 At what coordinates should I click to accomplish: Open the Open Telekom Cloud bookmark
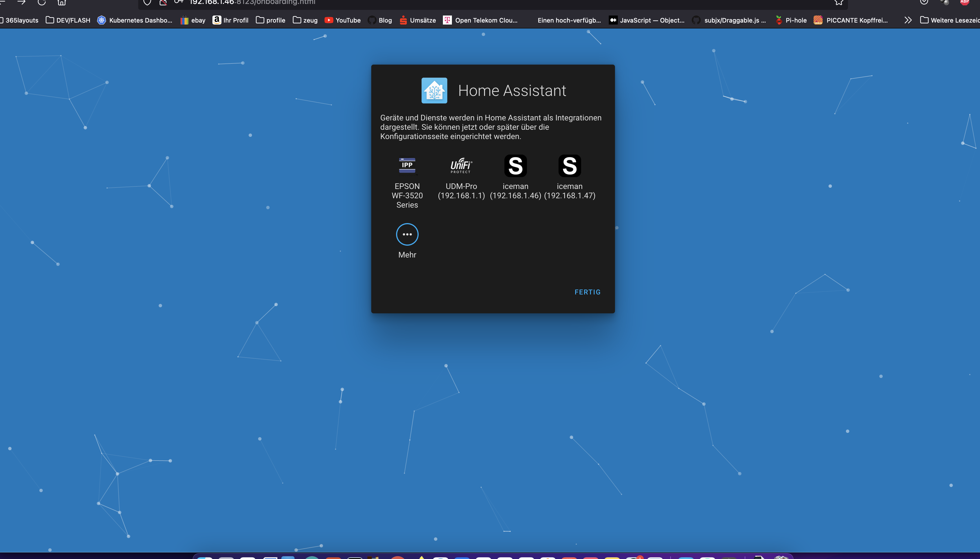click(x=480, y=20)
